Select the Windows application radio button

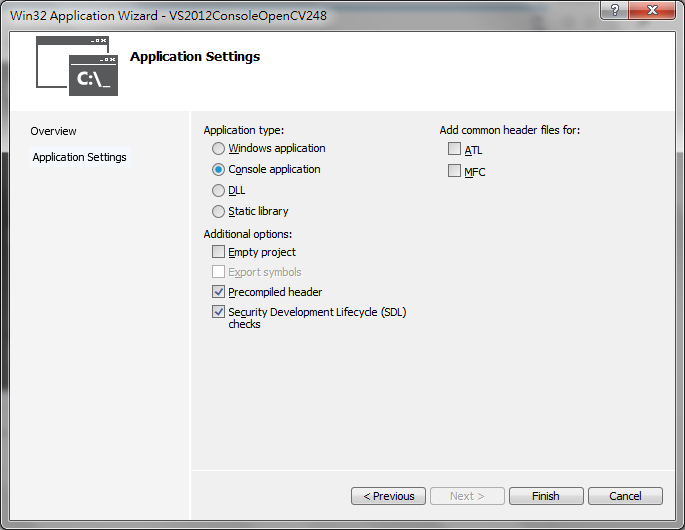tap(218, 149)
